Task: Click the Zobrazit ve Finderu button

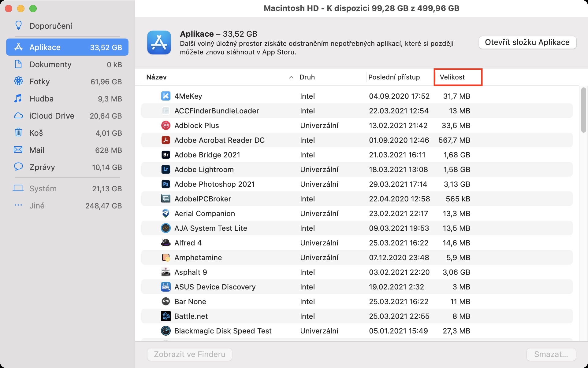Action: pos(189,354)
